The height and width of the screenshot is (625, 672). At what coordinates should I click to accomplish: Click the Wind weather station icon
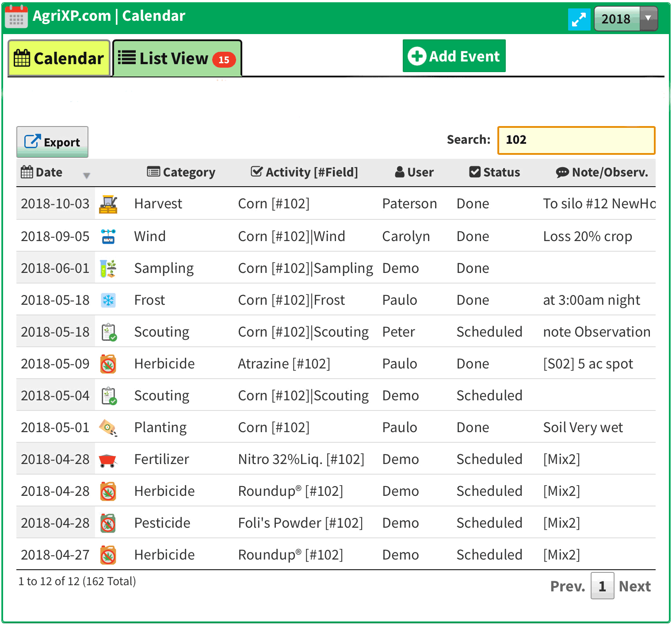(108, 237)
